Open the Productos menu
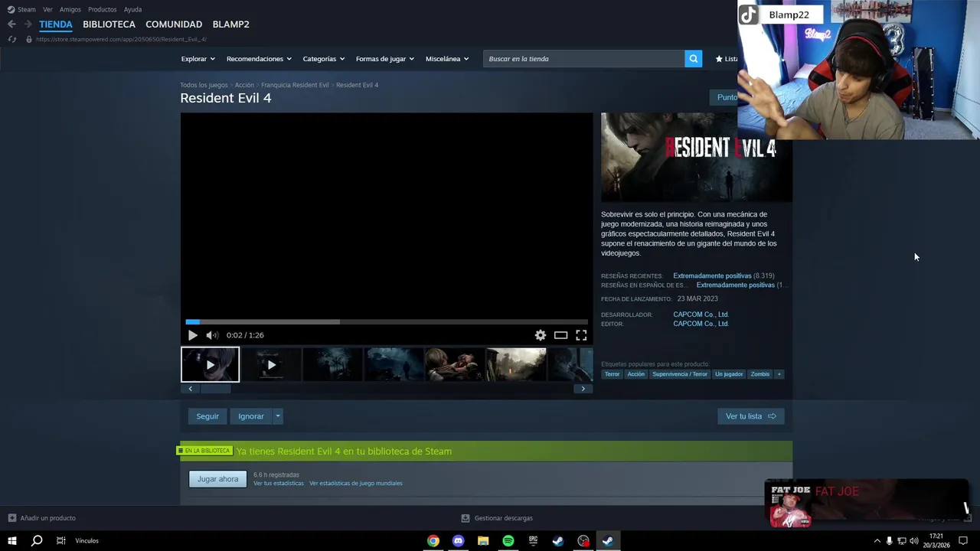980x551 pixels. coord(103,9)
